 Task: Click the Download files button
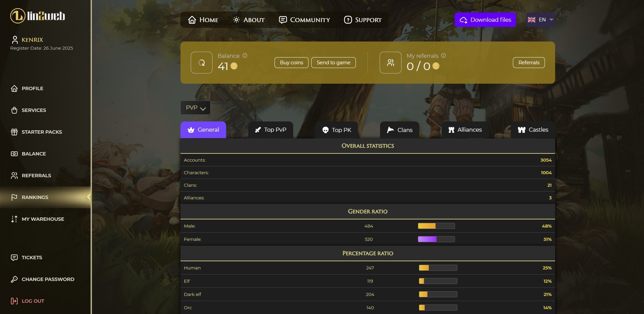pos(485,20)
